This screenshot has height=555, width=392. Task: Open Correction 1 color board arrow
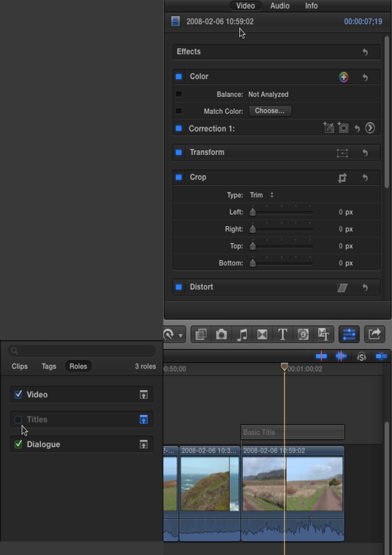pos(370,128)
